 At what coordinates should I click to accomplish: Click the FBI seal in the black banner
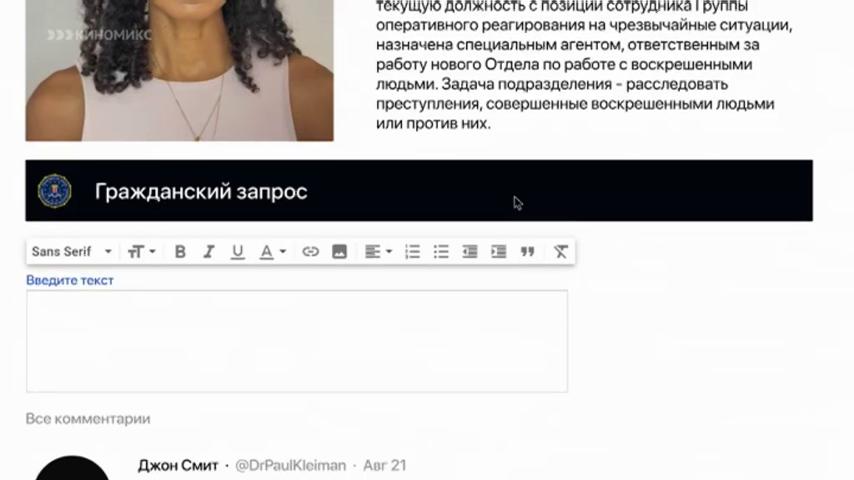54,191
